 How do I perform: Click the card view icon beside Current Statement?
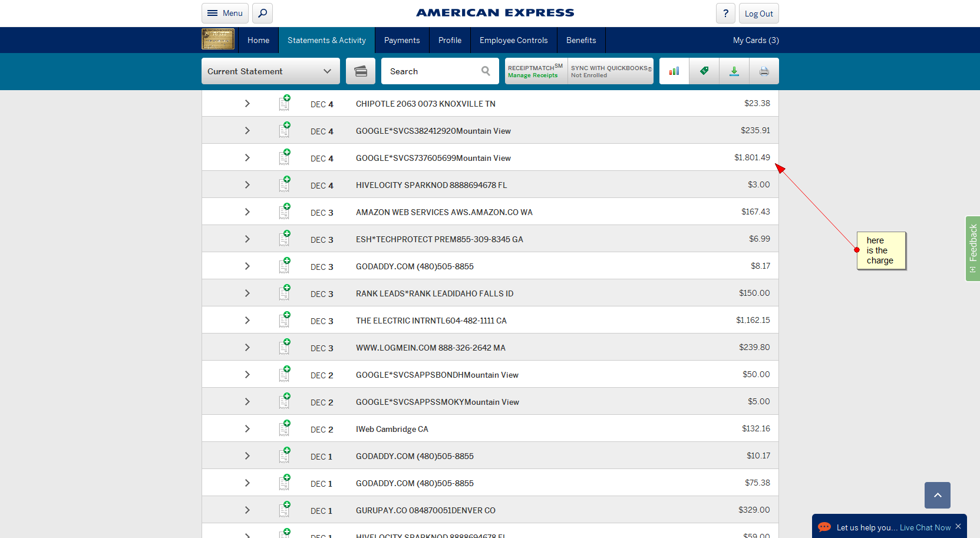[361, 71]
